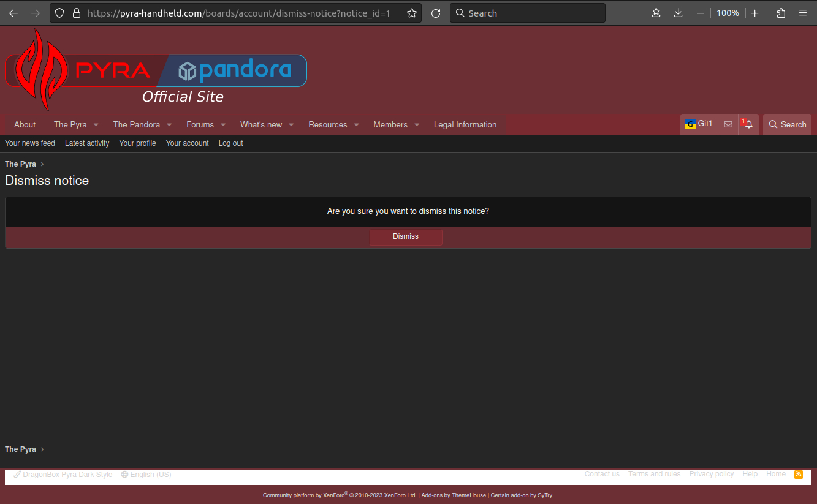Viewport: 817px width, 504px height.
Task: Open browser extensions puzzle icon
Action: coord(781,13)
